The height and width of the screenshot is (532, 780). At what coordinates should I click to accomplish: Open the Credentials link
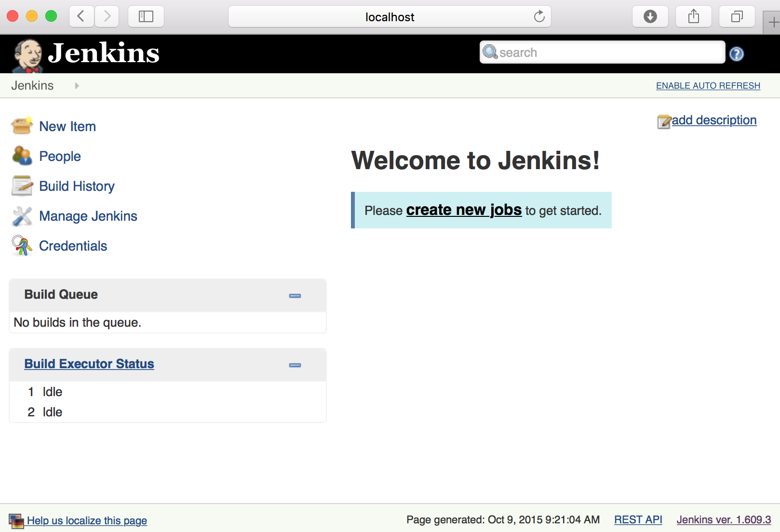(73, 246)
